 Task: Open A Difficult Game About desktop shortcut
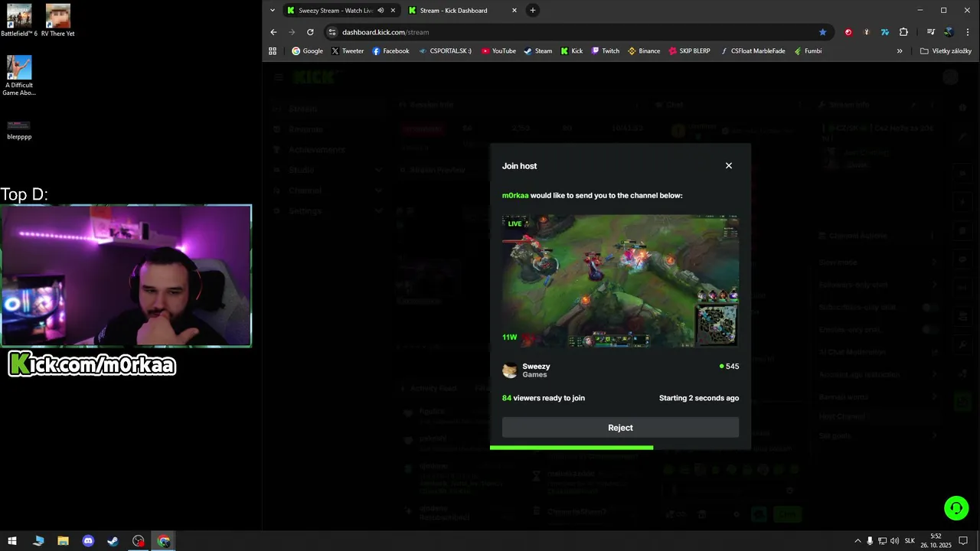[x=19, y=76]
